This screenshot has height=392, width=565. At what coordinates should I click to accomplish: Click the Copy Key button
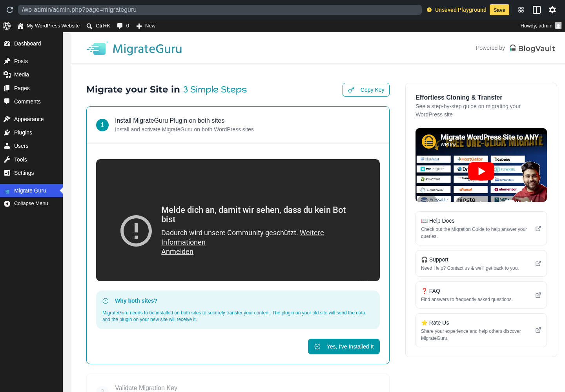tap(366, 90)
